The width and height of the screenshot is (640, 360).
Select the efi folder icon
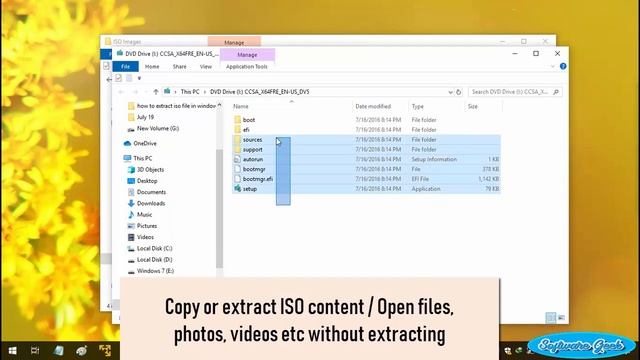click(238, 129)
